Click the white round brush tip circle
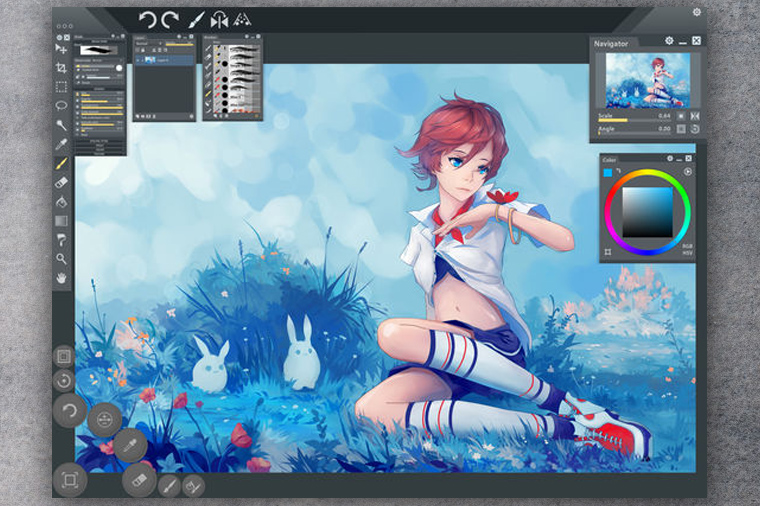760x506 pixels. pos(119,68)
